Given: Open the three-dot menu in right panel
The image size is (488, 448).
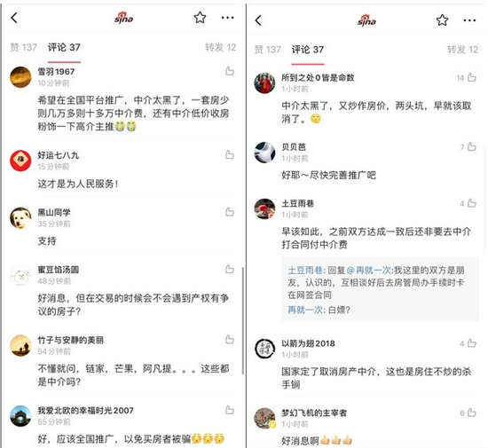Looking at the screenshot, I should click(469, 20).
